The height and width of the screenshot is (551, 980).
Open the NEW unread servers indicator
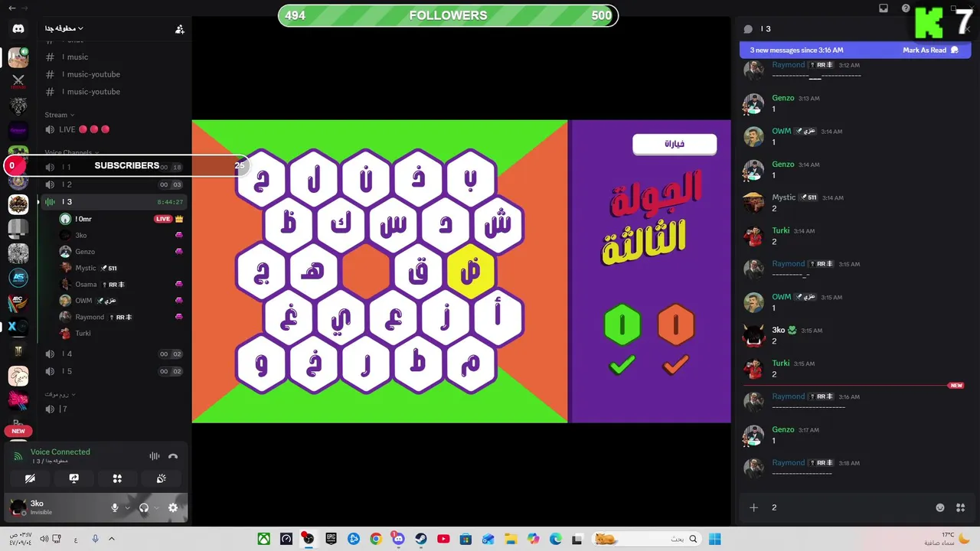coord(18,431)
